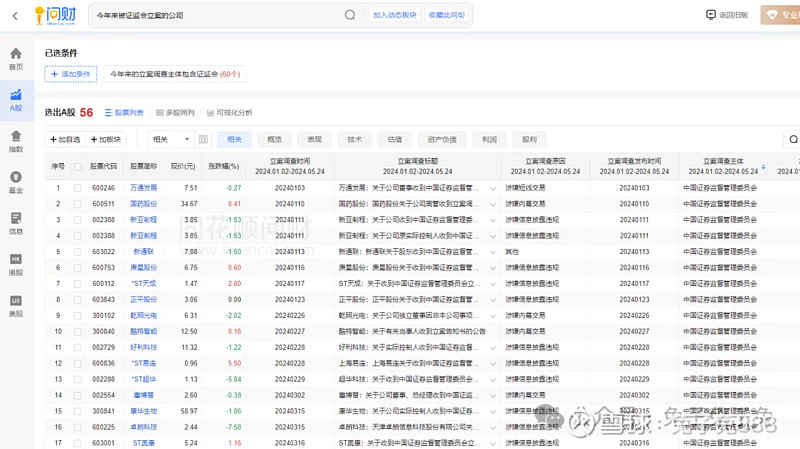Switch to 股票列表 list view
The height and width of the screenshot is (449, 800).
pyautogui.click(x=124, y=112)
